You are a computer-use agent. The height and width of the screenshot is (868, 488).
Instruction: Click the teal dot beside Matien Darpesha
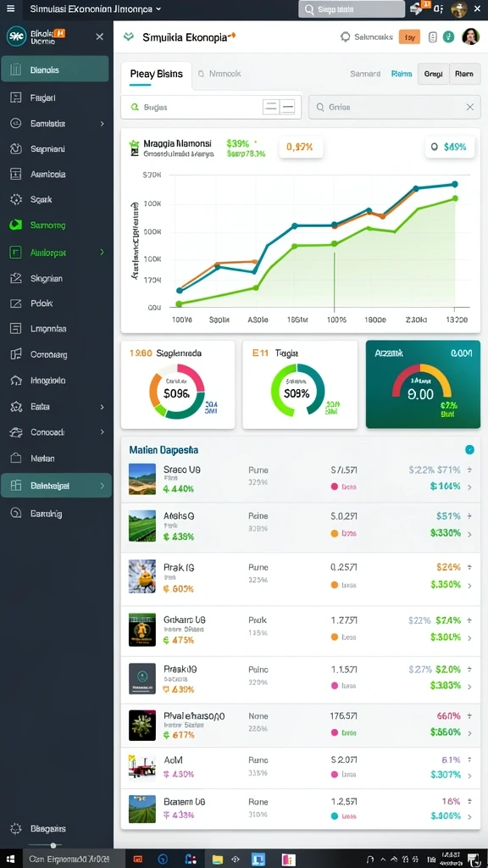(469, 449)
